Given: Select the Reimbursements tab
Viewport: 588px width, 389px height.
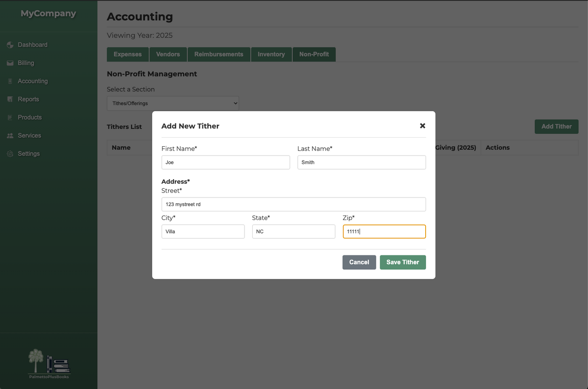Looking at the screenshot, I should tap(219, 55).
